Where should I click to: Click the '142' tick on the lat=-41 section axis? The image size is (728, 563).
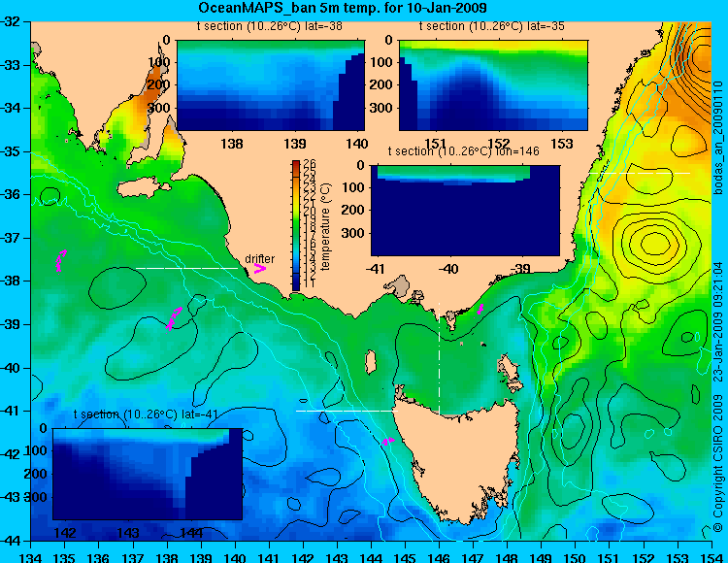click(x=65, y=533)
